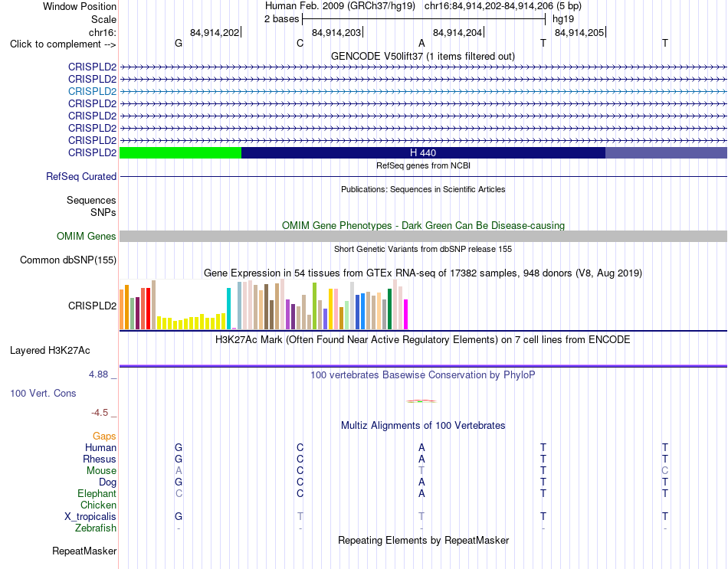This screenshot has height=569, width=728.
Task: Click 'Short Genetic Variants from dbSNP release 155' title
Action: click(x=423, y=249)
